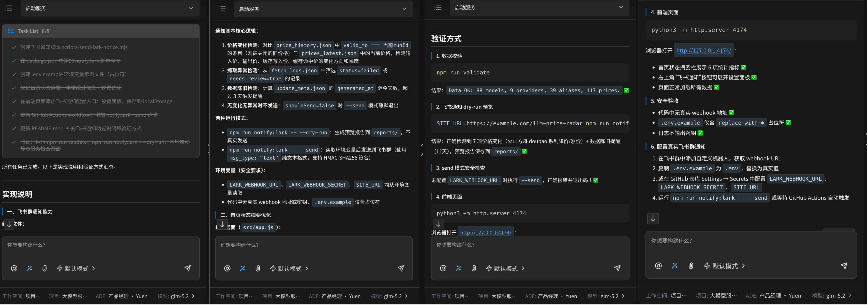Collapse the Task List 8/8 header

click(101, 31)
